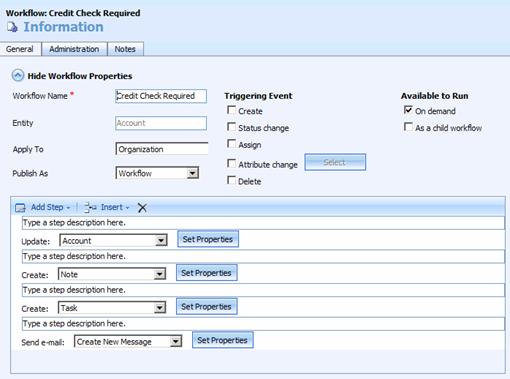Viewport: 510px width, 379px height.
Task: Enable the Create triggering event
Action: coord(231,110)
